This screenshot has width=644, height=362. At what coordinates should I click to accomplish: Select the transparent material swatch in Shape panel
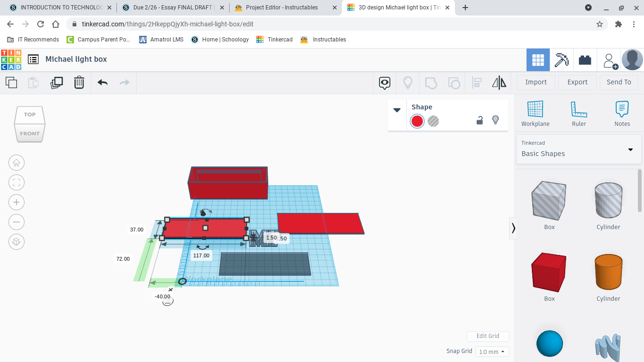433,121
